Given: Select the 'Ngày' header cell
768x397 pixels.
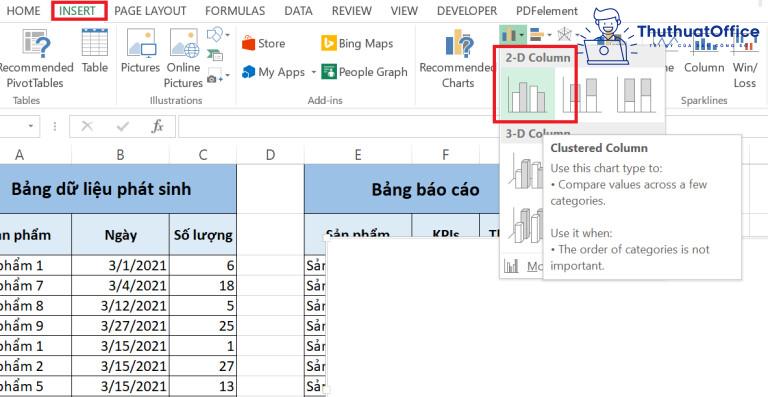Looking at the screenshot, I should (x=120, y=234).
